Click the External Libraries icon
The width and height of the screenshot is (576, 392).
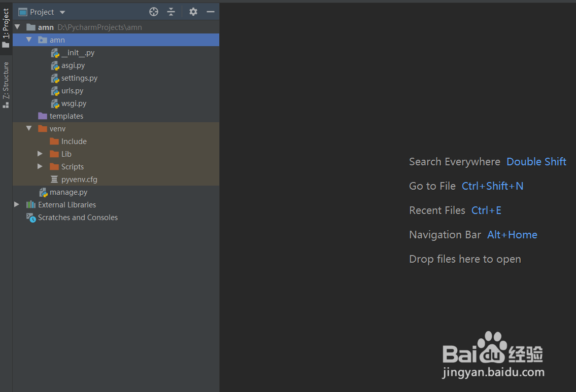click(x=31, y=205)
